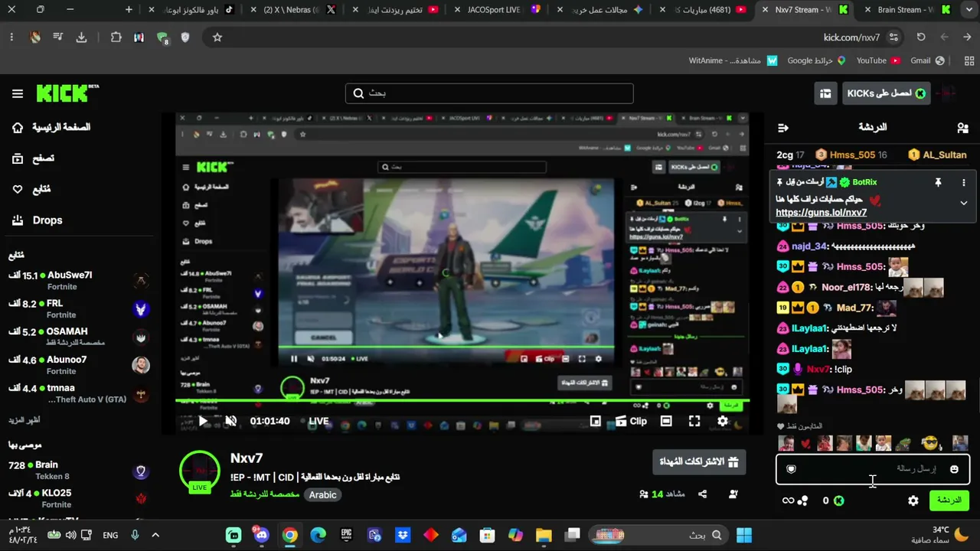Click the green الدردشة send button
The width and height of the screenshot is (980, 551).
coord(949,500)
